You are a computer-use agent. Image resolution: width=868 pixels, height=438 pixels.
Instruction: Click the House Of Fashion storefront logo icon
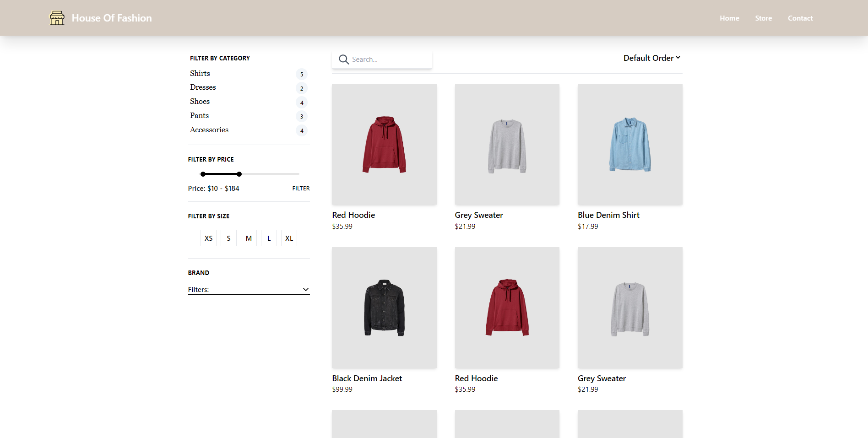click(57, 18)
